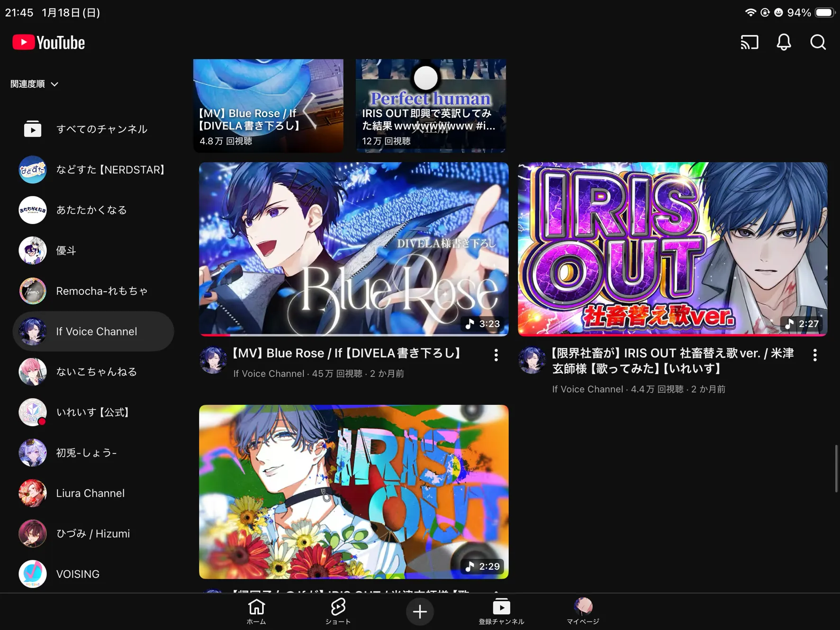
Task: Open the などすた【NERDSTAR】 channel avatar
Action: (x=33, y=169)
